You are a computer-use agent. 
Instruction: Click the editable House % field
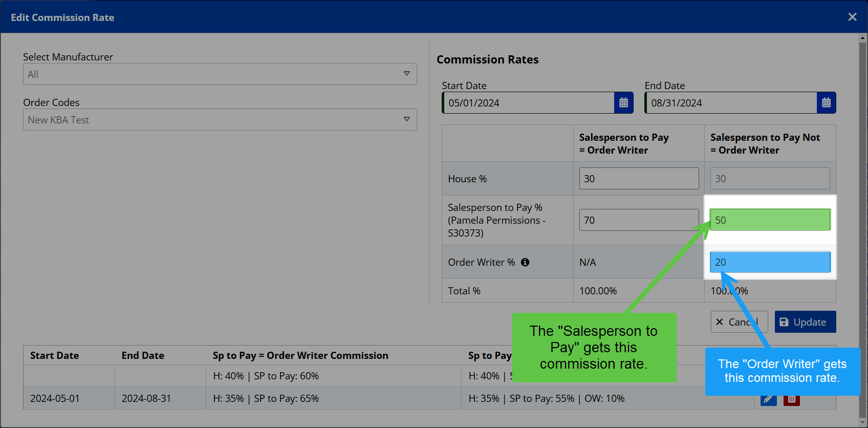coord(639,179)
